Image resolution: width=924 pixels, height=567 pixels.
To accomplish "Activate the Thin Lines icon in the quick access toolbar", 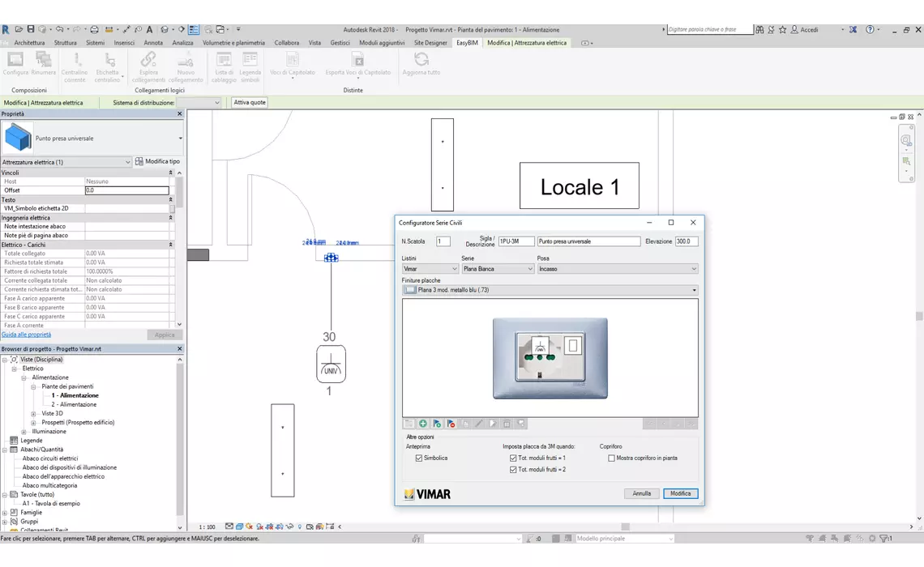I will coord(193,29).
